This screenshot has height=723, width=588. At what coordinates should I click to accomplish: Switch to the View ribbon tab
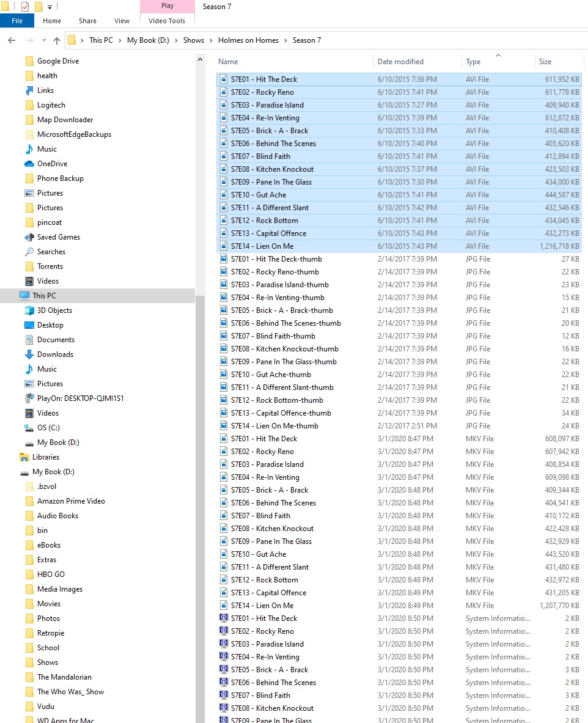coord(122,20)
